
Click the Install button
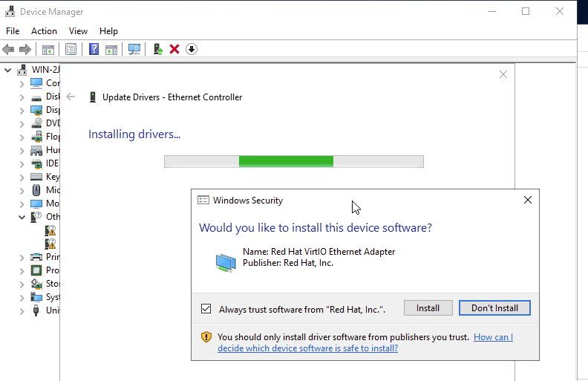[x=428, y=308]
